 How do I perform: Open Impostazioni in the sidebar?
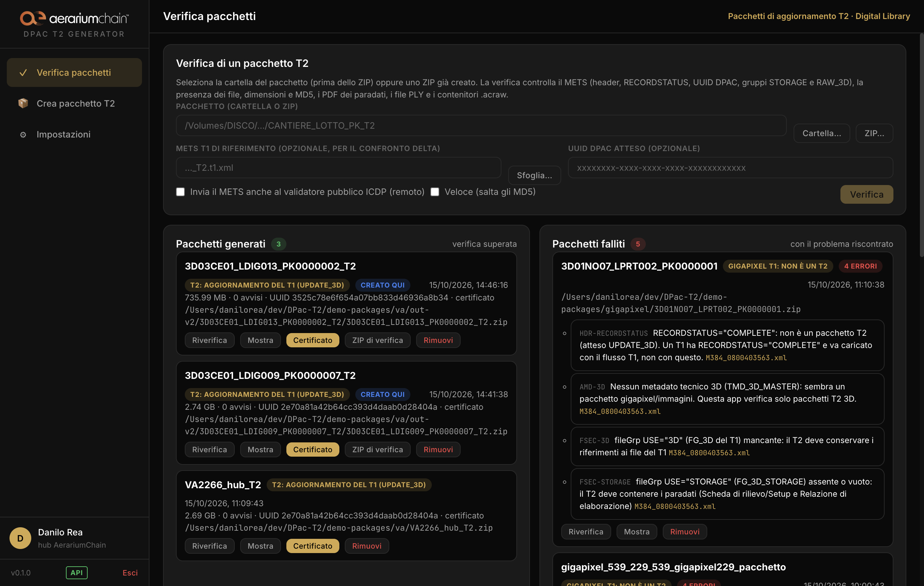[74, 134]
